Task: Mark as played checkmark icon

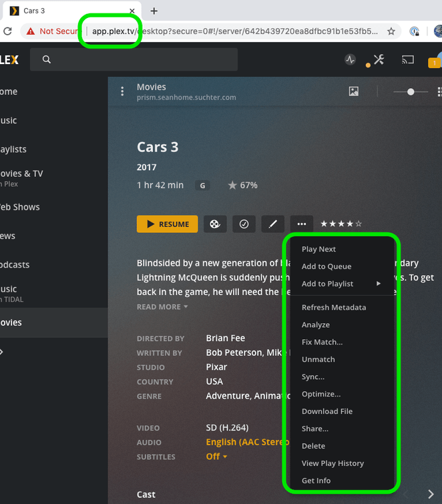Action: [x=244, y=224]
